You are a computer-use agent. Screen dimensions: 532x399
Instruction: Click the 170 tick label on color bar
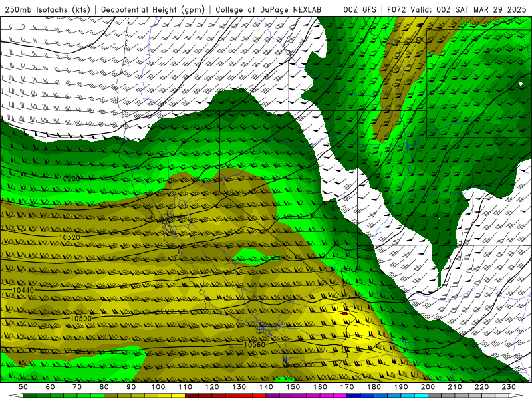[346, 387]
